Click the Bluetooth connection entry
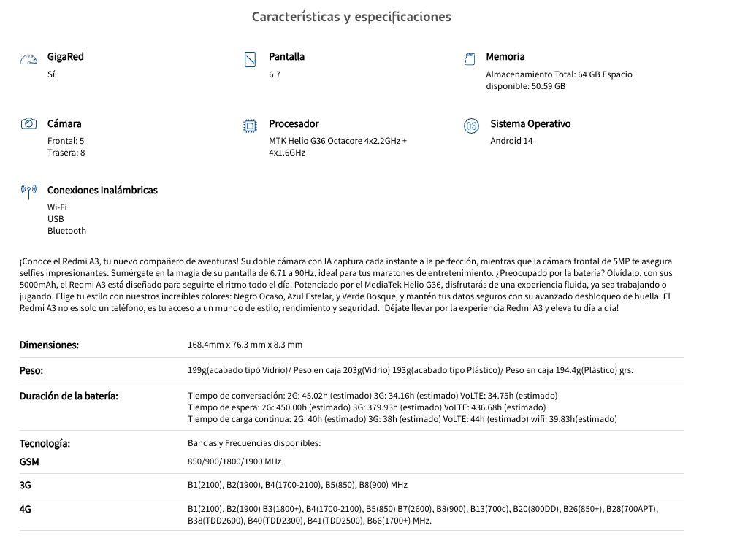 [66, 231]
